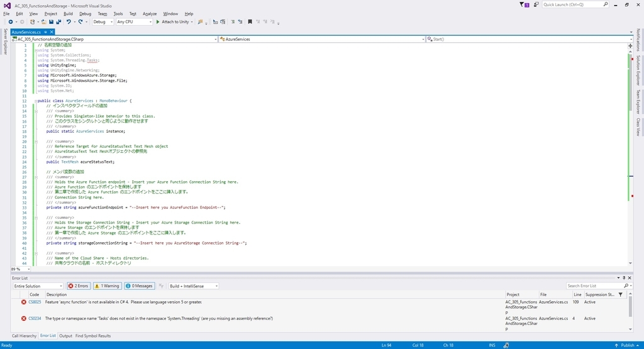Open the Any CPU platform dropdown
Viewport: 644px width, 349px height.
[x=134, y=22]
